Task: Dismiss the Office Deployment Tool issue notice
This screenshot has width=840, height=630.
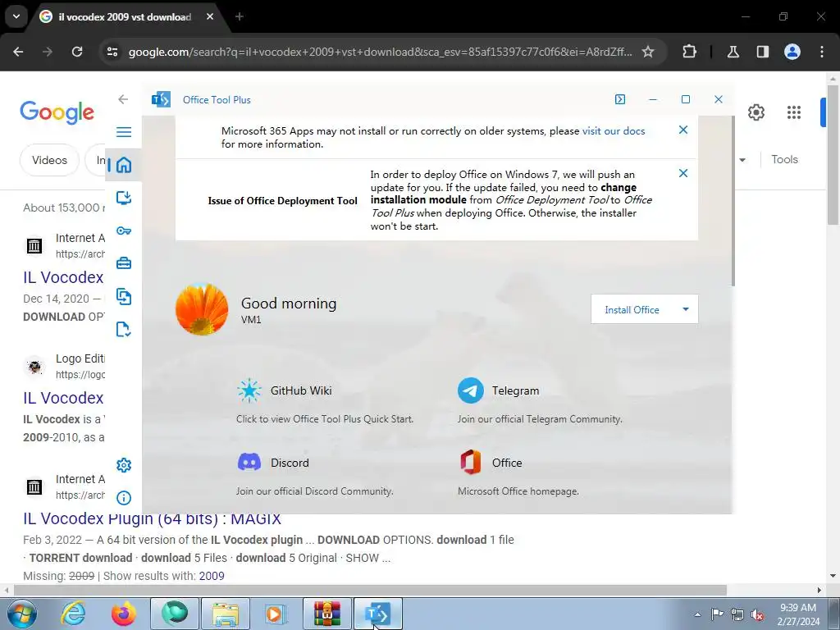Action: click(683, 173)
